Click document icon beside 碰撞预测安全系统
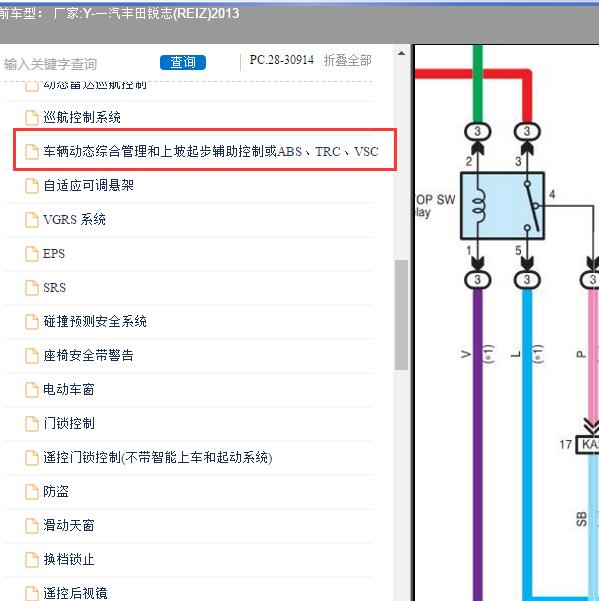Viewport: 599px width, 601px height. click(32, 322)
